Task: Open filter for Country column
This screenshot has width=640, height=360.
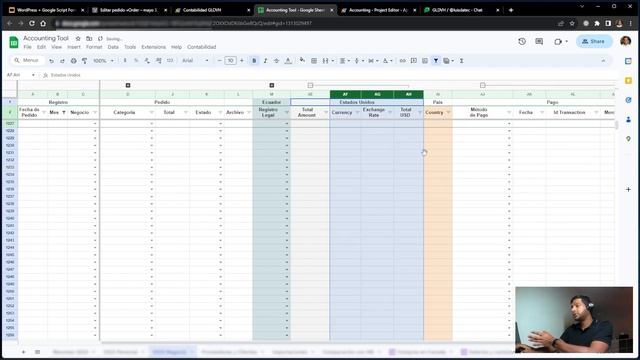Action: point(448,112)
